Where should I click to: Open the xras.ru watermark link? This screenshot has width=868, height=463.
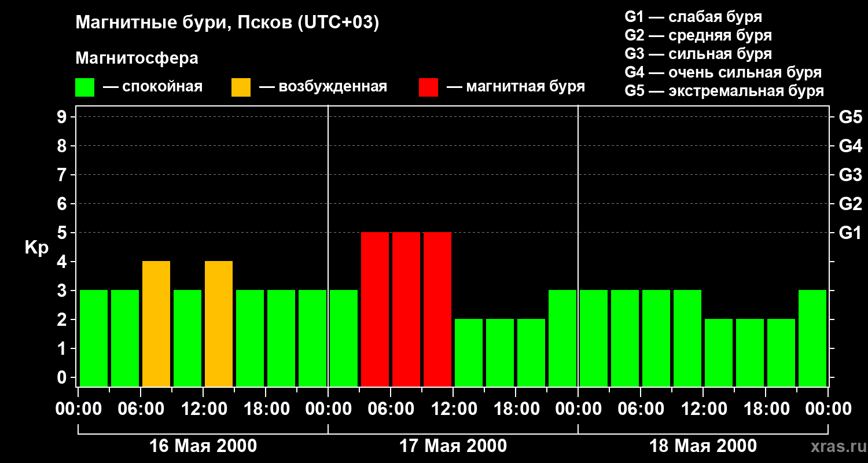[836, 446]
